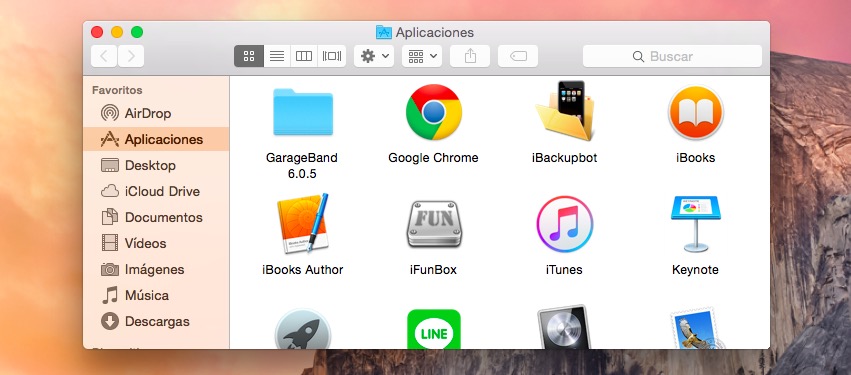Viewport: 851px width, 375px height.
Task: Click the Vídeos film strip icon
Action: coord(110,243)
